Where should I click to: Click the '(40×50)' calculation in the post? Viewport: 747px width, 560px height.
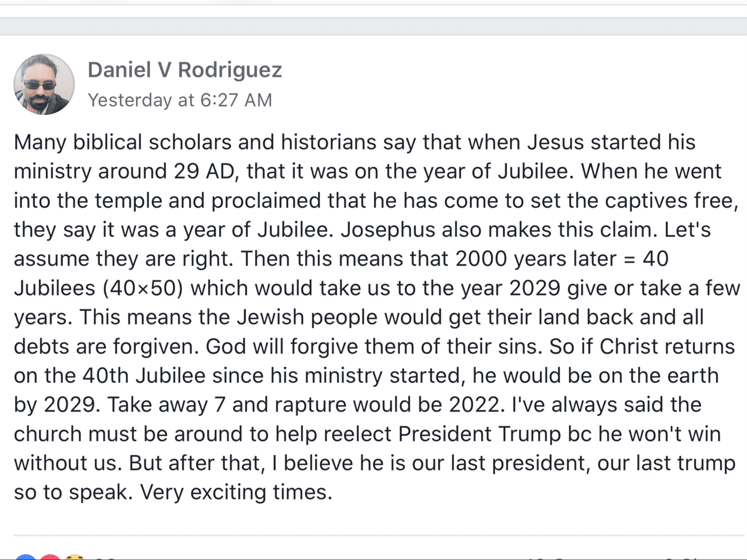(x=143, y=288)
